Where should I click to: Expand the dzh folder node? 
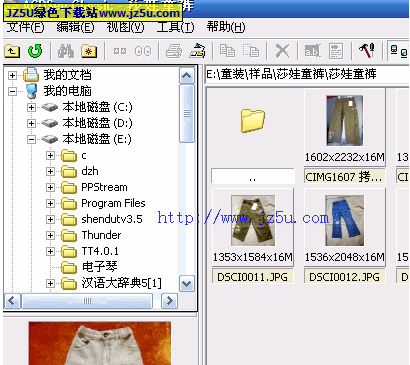50,171
